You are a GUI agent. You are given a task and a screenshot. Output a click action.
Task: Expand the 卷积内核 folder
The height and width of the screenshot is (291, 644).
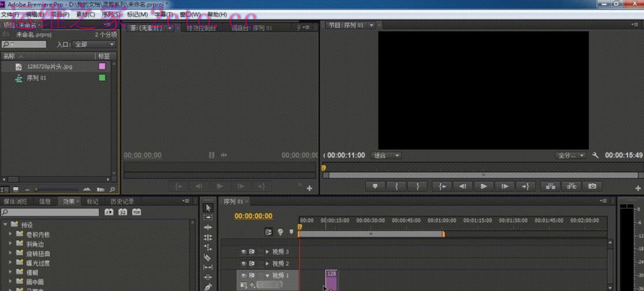click(x=10, y=234)
